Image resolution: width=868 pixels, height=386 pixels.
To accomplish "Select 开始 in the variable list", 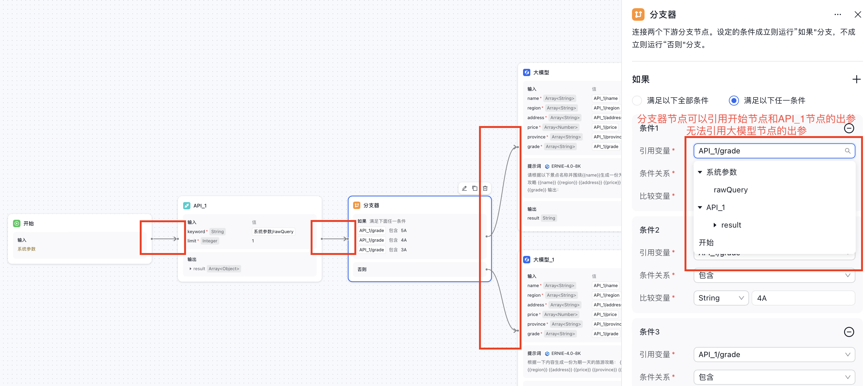I will (706, 243).
